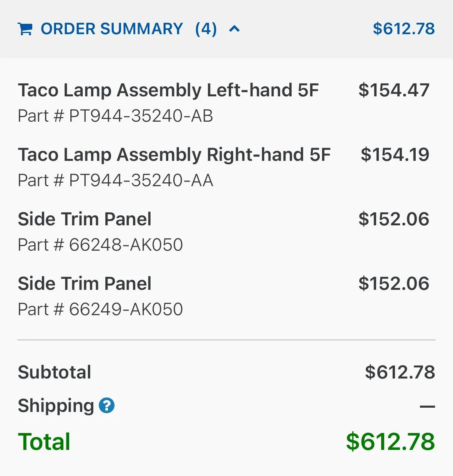
Task: Click the Subtotal amount $612.78
Action: coord(400,372)
